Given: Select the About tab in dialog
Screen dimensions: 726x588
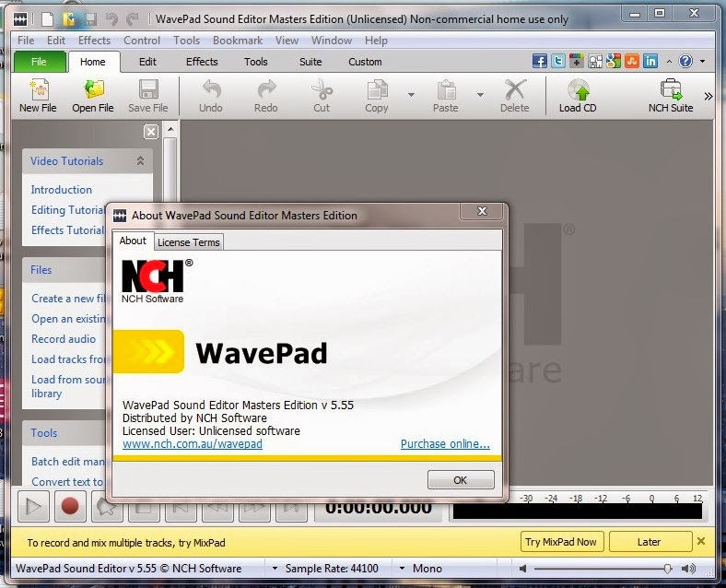Looking at the screenshot, I should (133, 241).
